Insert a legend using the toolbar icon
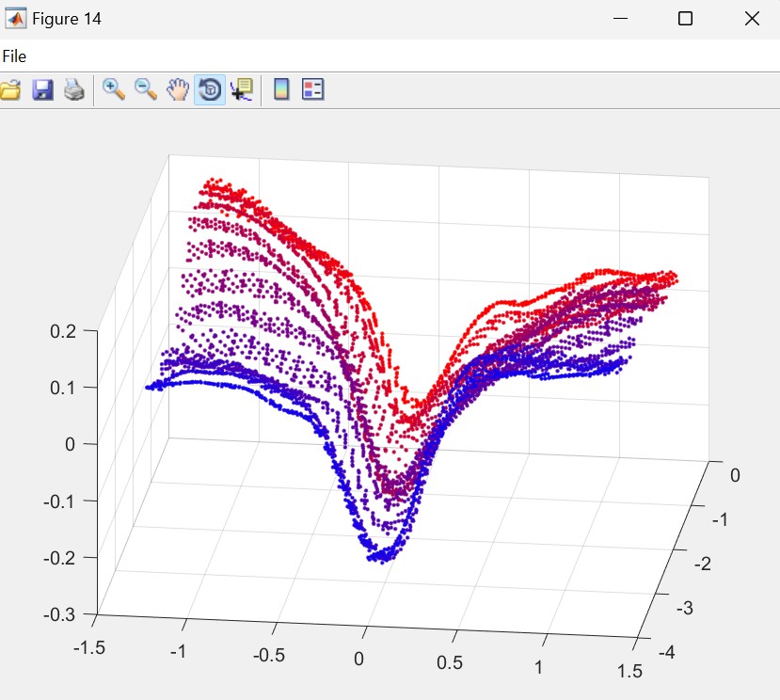This screenshot has height=700, width=780. tap(312, 90)
